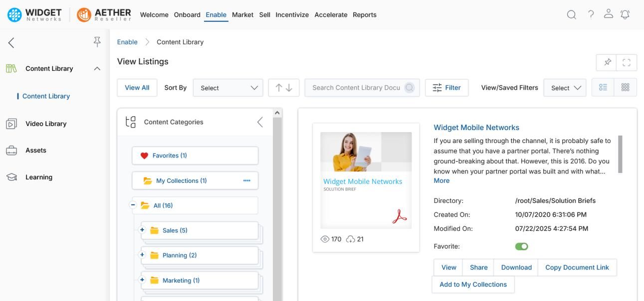Image resolution: width=644 pixels, height=301 pixels.
Task: Collapse the sidebar with back arrow
Action: (x=11, y=43)
